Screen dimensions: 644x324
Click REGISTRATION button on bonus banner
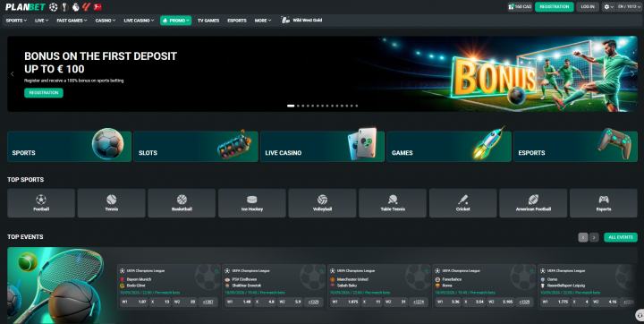click(44, 93)
